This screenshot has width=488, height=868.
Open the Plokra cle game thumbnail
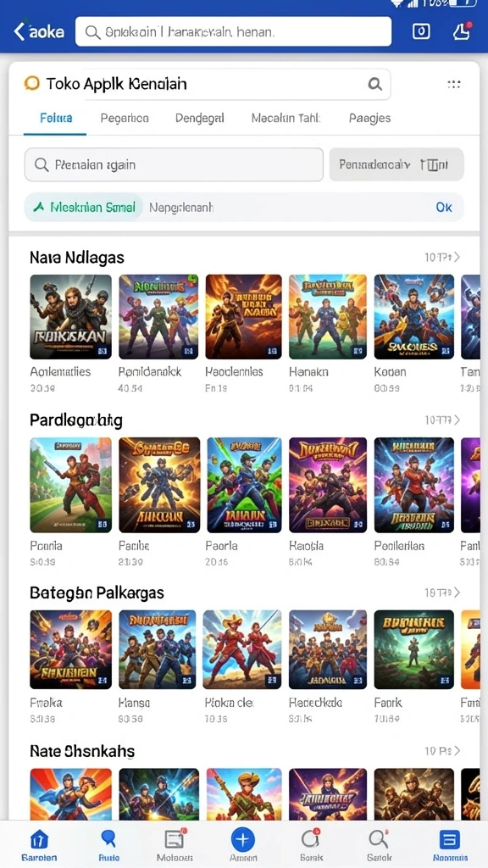(242, 649)
